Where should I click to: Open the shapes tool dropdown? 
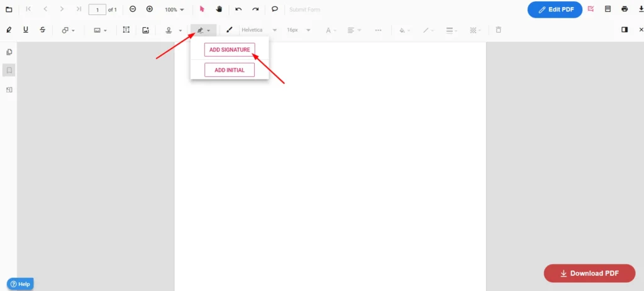[68, 30]
